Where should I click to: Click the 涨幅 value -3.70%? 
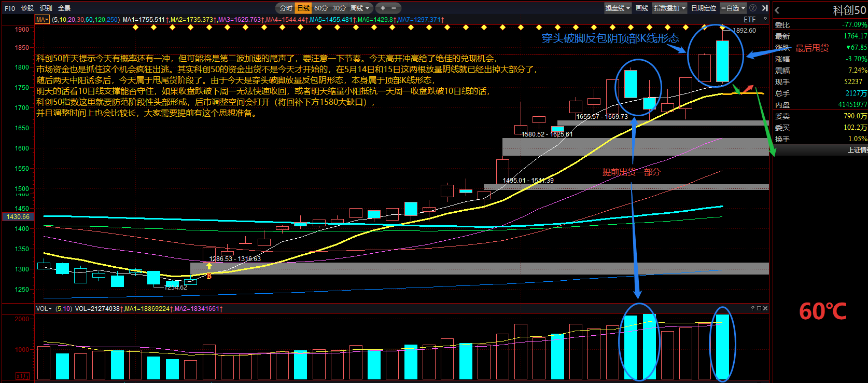pos(856,59)
